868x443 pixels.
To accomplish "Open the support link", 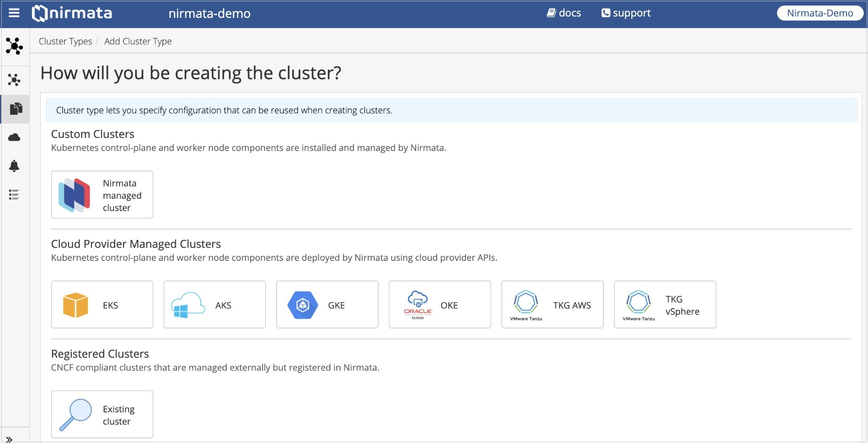I will point(626,13).
